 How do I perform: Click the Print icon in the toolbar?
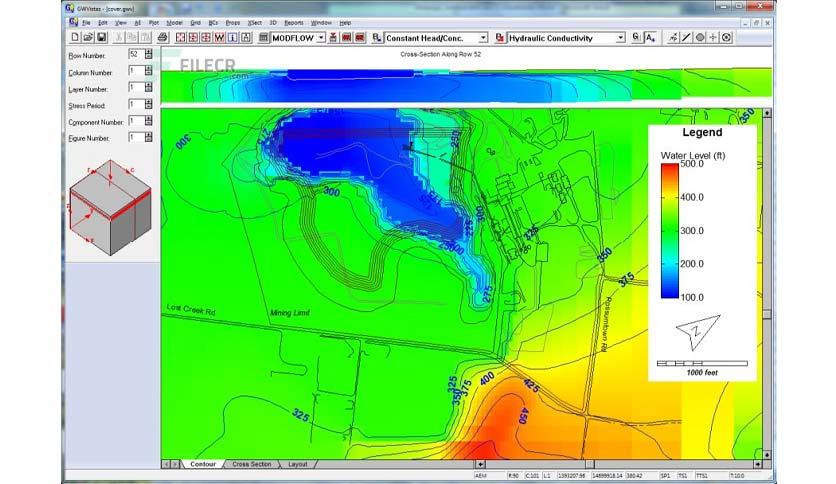point(163,38)
